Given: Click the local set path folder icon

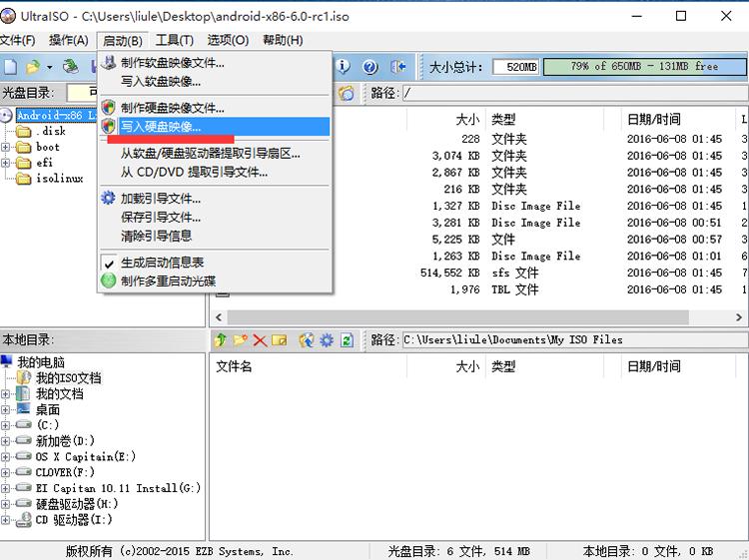Looking at the screenshot, I should [x=307, y=340].
